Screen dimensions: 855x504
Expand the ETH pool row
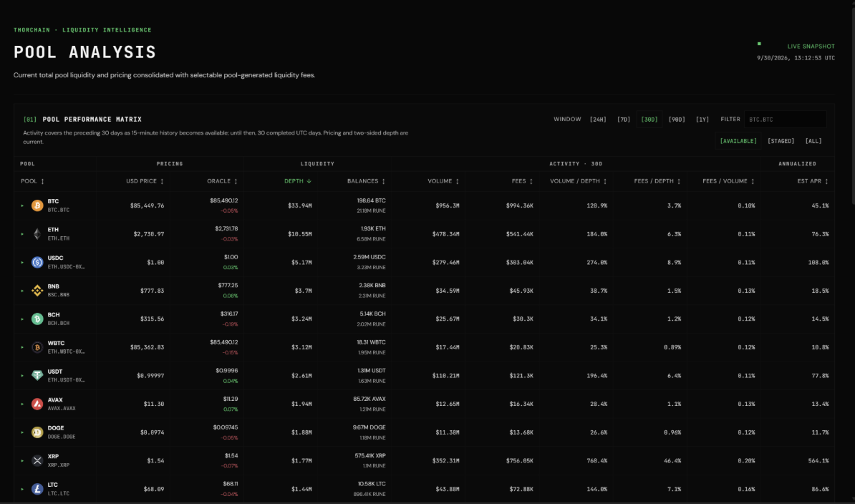22,234
